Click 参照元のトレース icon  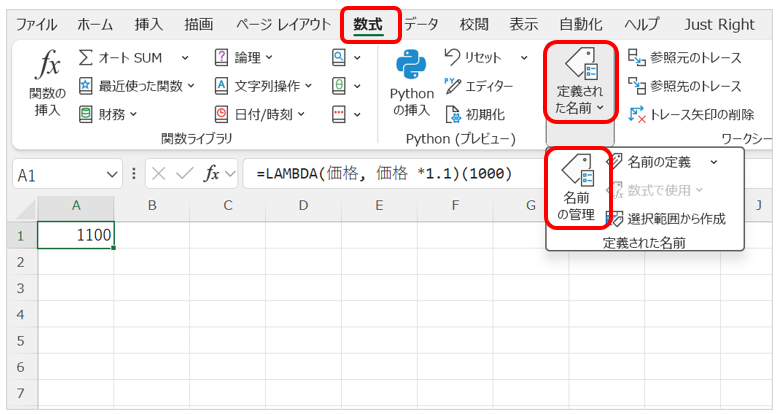pyautogui.click(x=637, y=58)
